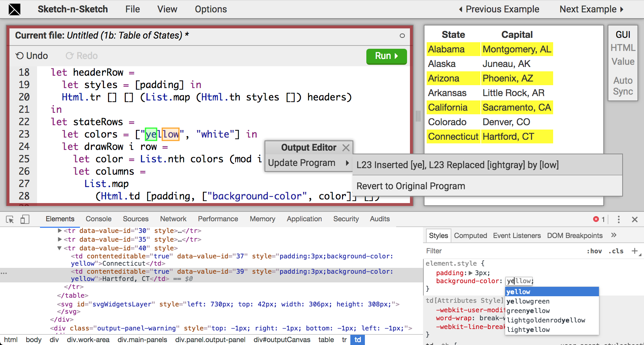Show more sidebar tabs with chevron
The image size is (644, 345).
click(x=614, y=235)
